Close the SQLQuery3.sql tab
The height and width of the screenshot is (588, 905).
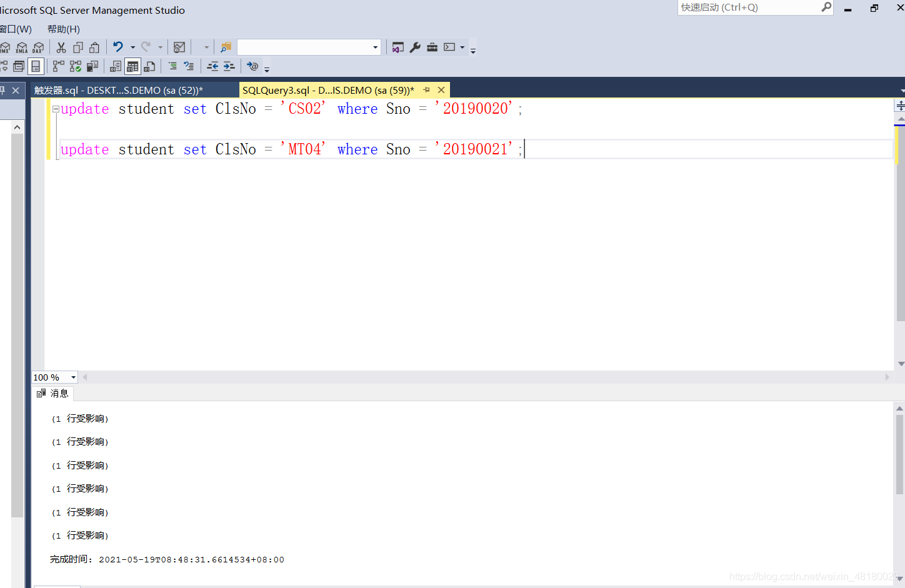click(441, 90)
